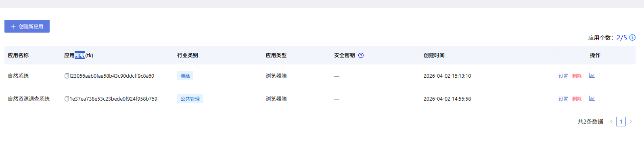Click the help icon next to 安全密钥
Image resolution: width=644 pixels, height=163 pixels.
tap(361, 56)
